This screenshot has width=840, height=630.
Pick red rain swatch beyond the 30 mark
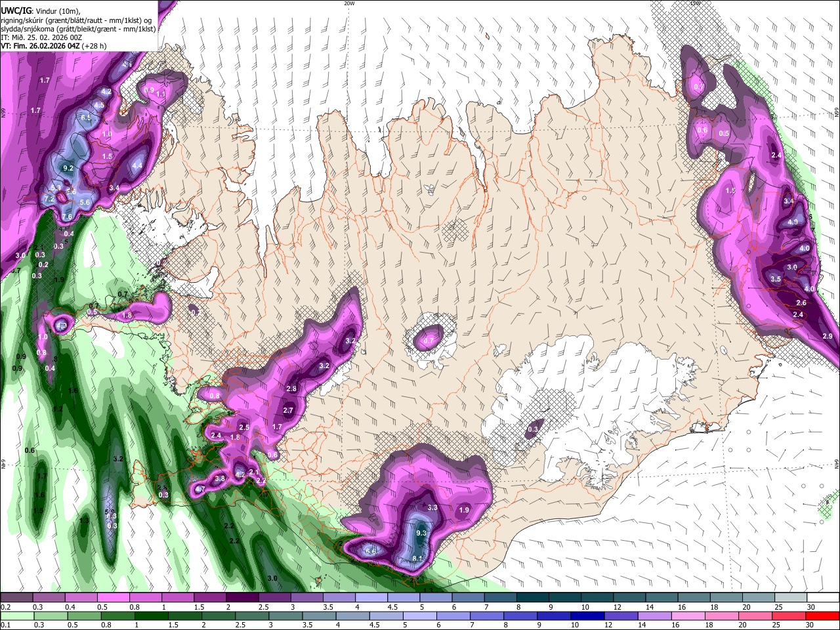click(x=822, y=616)
